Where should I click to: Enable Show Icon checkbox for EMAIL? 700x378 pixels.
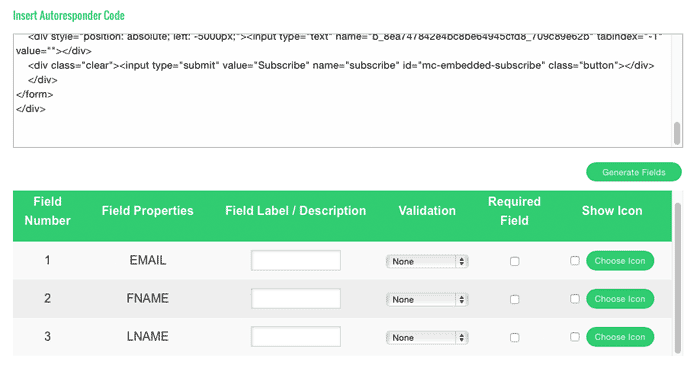click(575, 261)
